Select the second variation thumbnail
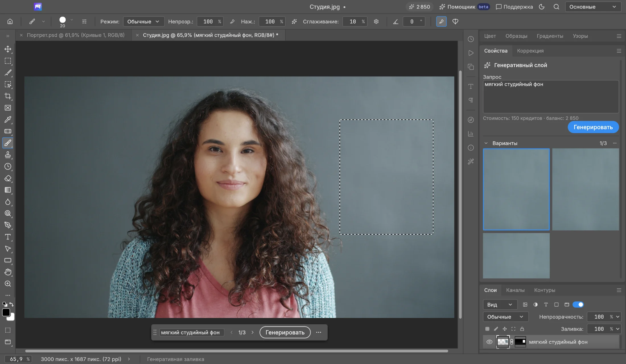The height and width of the screenshot is (364, 626). 585,189
